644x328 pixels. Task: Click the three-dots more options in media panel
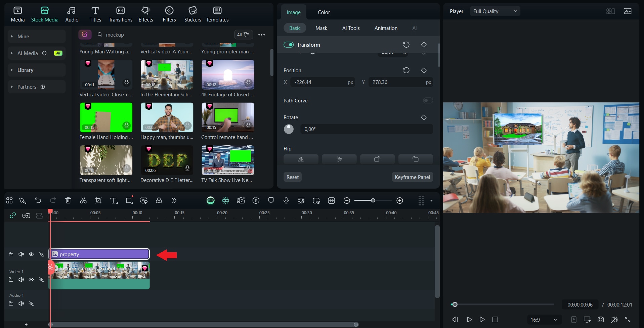coord(261,35)
